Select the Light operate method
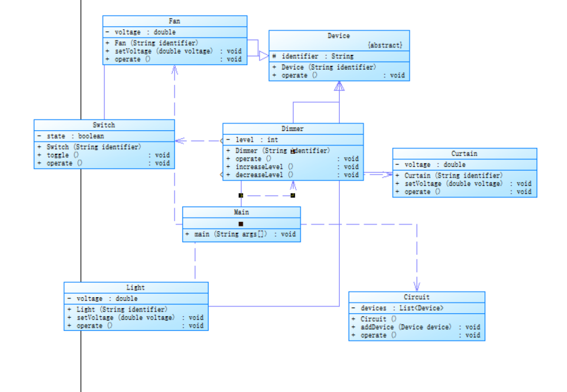The width and height of the screenshot is (567, 392). pyautogui.click(x=136, y=326)
